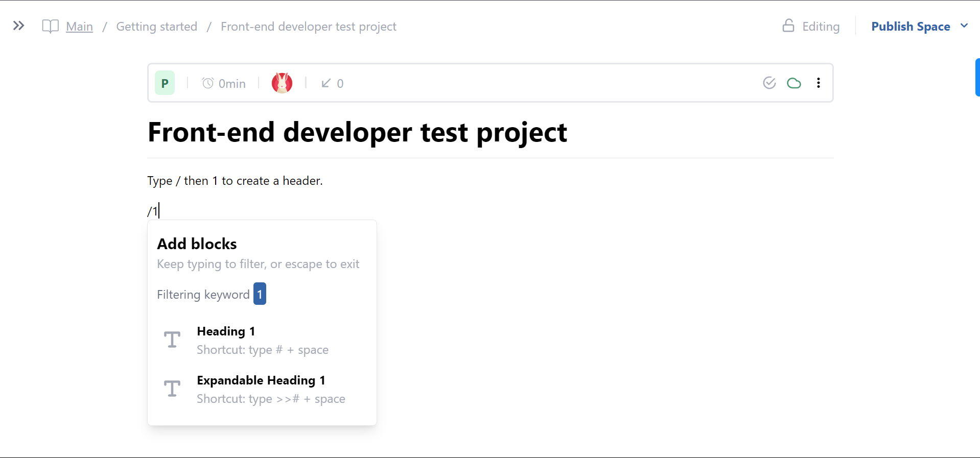Toggle the Editing mode label
The width and height of the screenshot is (980, 458).
coord(821,27)
